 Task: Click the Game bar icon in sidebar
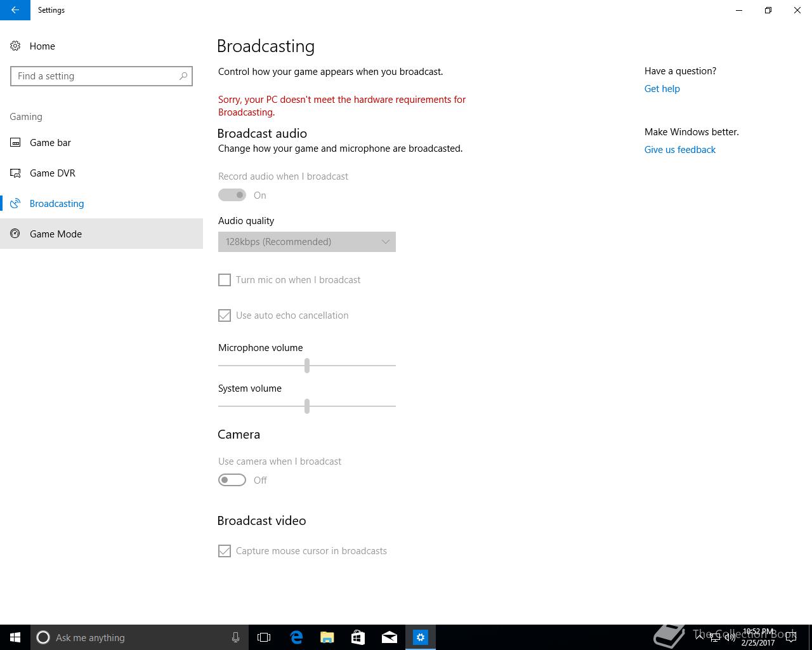[x=15, y=142]
